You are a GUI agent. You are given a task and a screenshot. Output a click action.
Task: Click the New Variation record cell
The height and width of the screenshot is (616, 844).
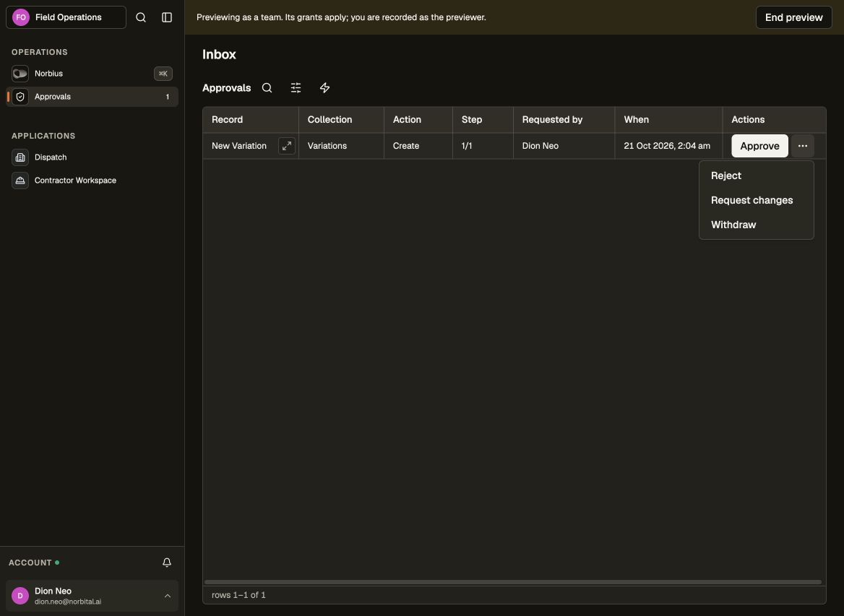[251, 146]
